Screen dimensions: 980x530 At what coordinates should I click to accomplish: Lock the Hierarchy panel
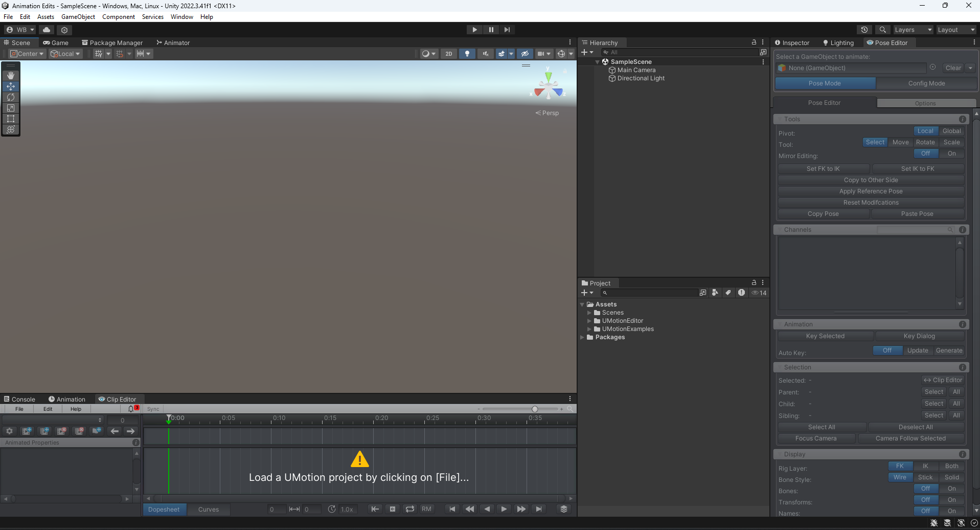point(754,42)
